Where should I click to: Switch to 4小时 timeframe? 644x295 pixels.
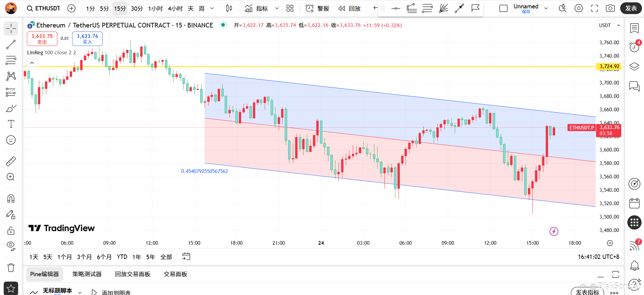[x=175, y=8]
